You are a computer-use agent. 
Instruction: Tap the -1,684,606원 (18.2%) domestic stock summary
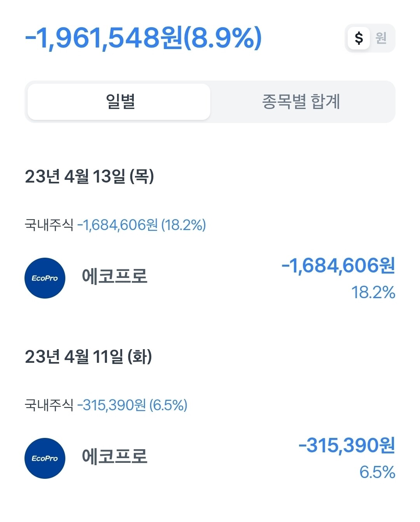click(142, 225)
